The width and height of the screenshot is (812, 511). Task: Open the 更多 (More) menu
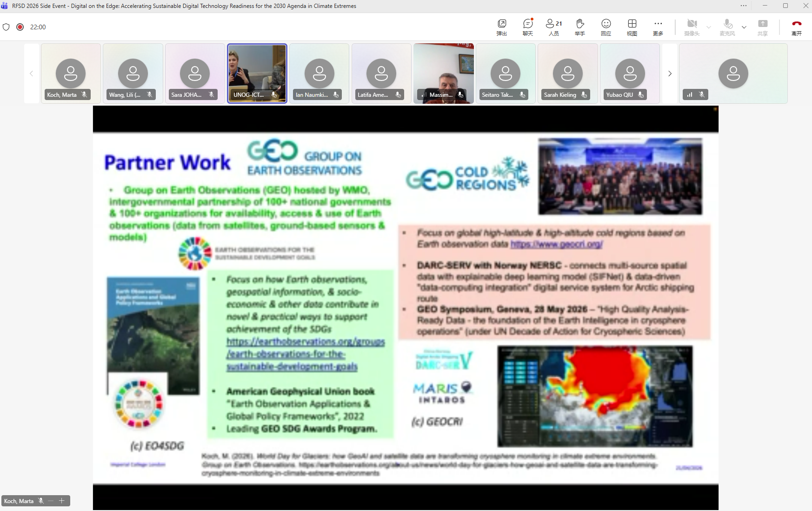(658, 27)
